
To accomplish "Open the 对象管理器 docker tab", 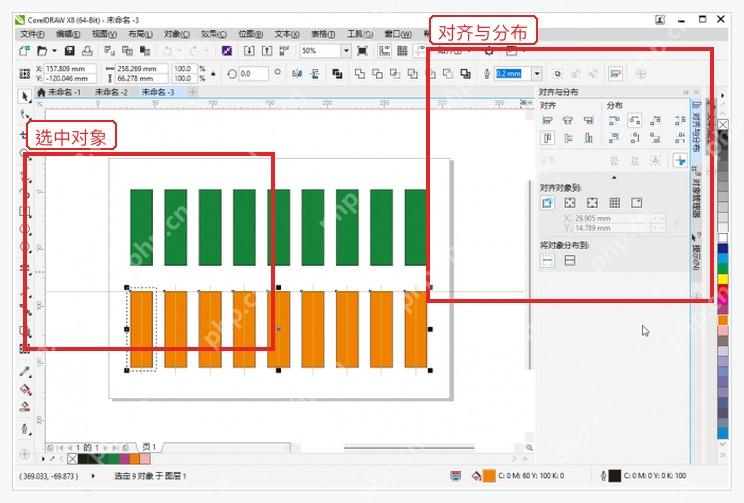I will [x=696, y=194].
